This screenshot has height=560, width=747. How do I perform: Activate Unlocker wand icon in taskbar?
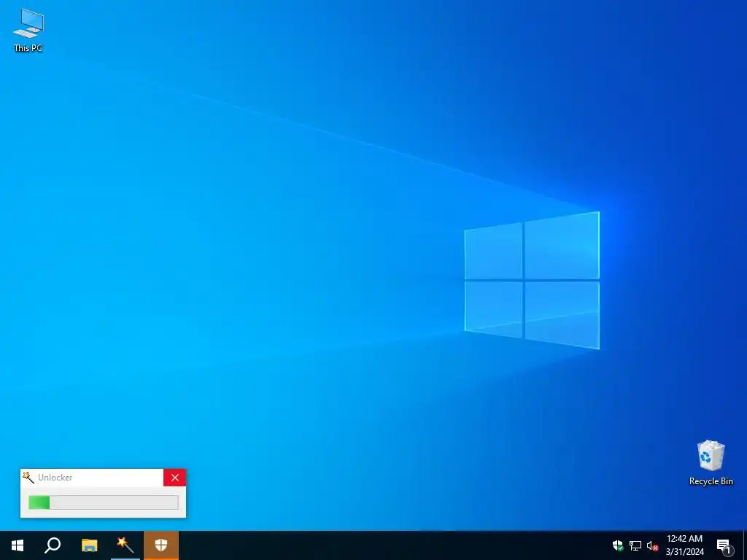tap(125, 545)
